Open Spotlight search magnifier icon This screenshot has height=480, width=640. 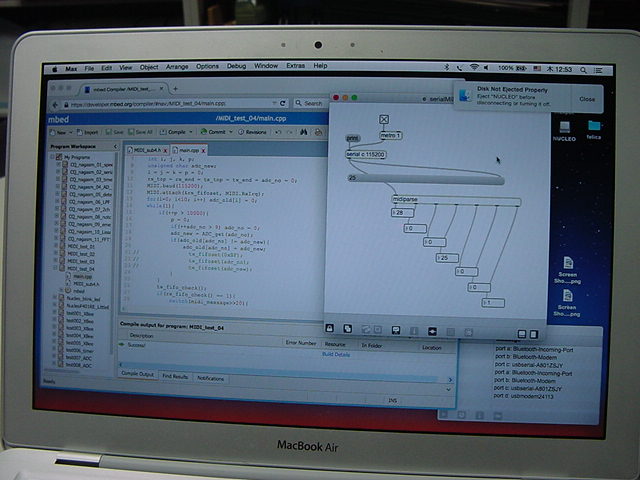(583, 70)
